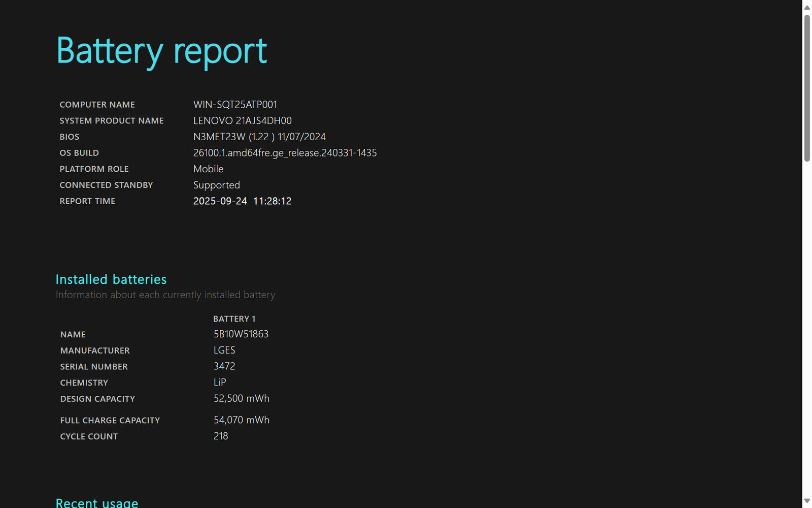Click the Installed batteries heading
Viewport: 812px width, 508px height.
(111, 279)
